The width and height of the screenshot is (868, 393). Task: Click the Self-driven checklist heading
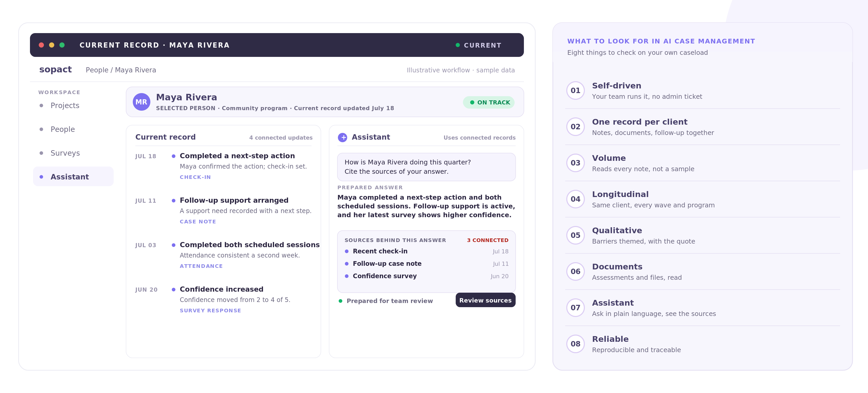click(616, 86)
